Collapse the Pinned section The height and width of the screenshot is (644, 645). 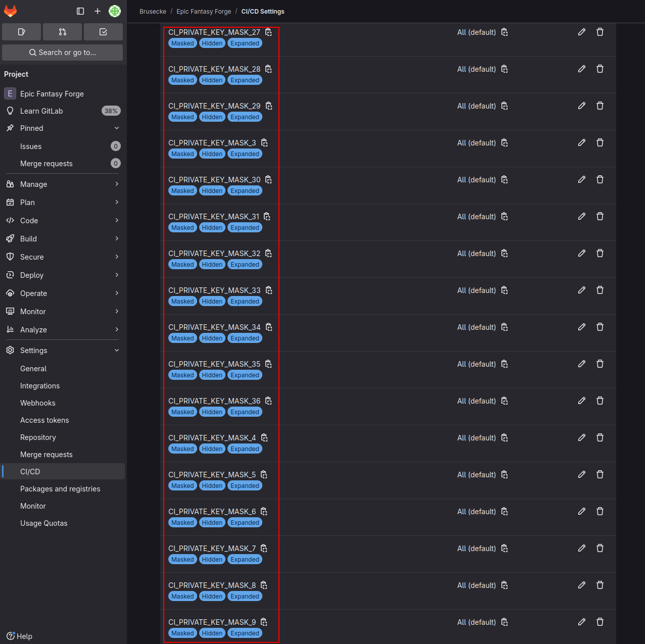pyautogui.click(x=63, y=128)
